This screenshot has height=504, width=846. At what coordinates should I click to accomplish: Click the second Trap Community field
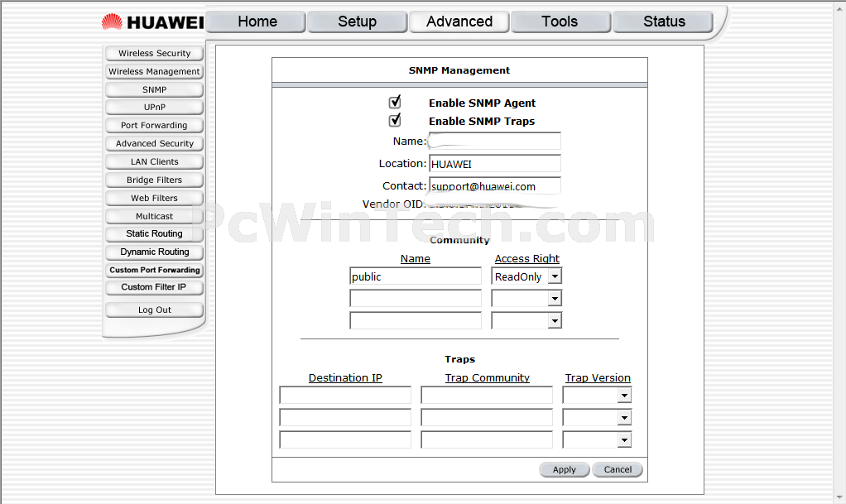click(x=487, y=417)
